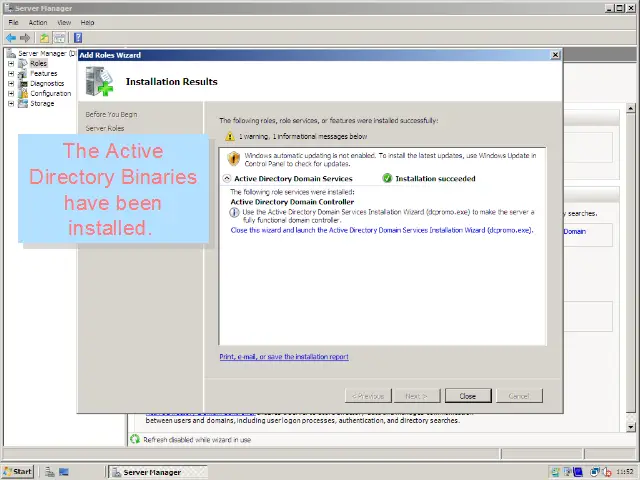Screen dimensions: 640x480
Task: Click the network tray icon left of red alert
Action: point(595,472)
